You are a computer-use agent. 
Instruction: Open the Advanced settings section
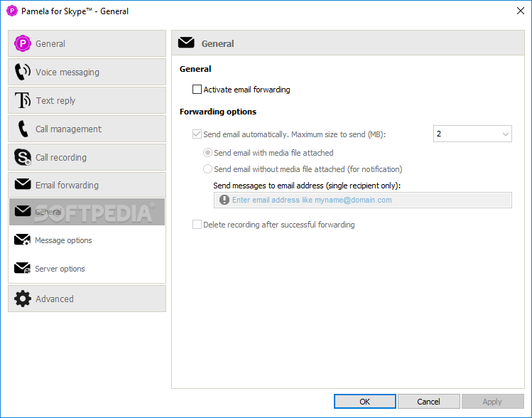(87, 299)
